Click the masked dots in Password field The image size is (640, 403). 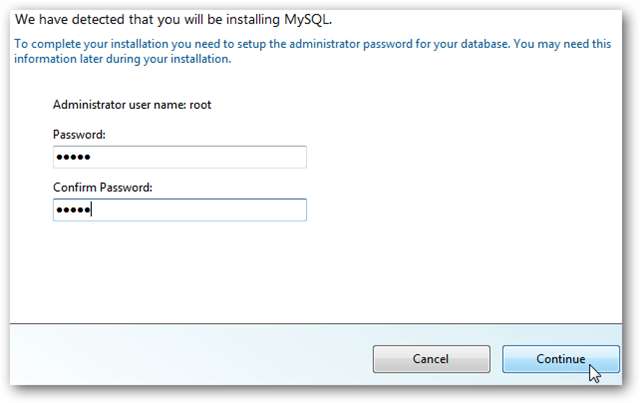point(73,158)
